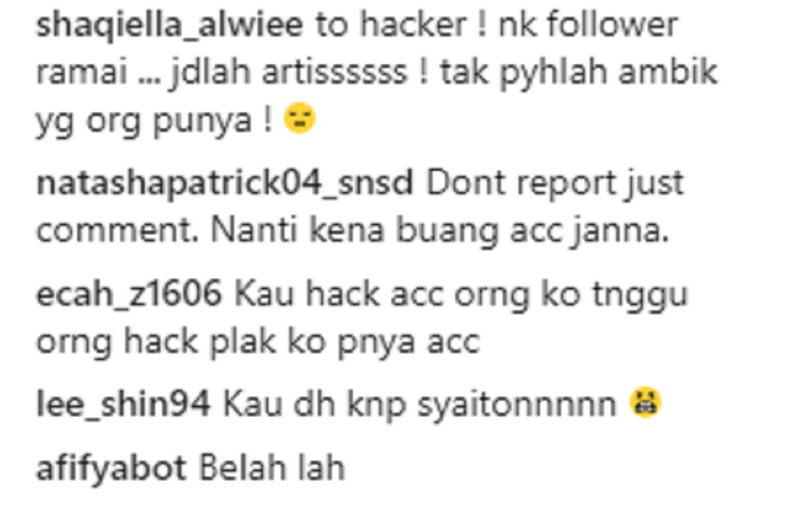Open shaqiella_alwiee's profile
Screen dimensions: 812x510
[x=169, y=25]
